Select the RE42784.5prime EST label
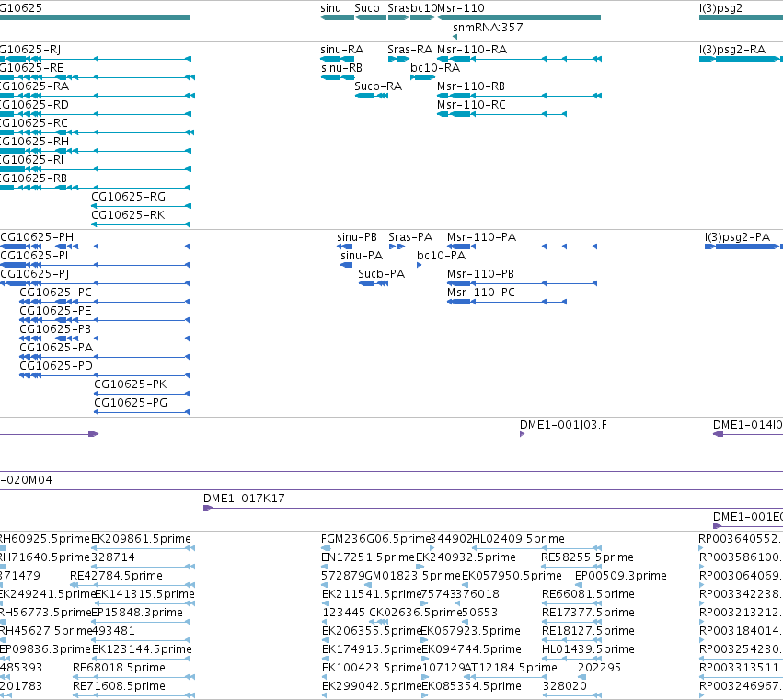 [x=116, y=576]
